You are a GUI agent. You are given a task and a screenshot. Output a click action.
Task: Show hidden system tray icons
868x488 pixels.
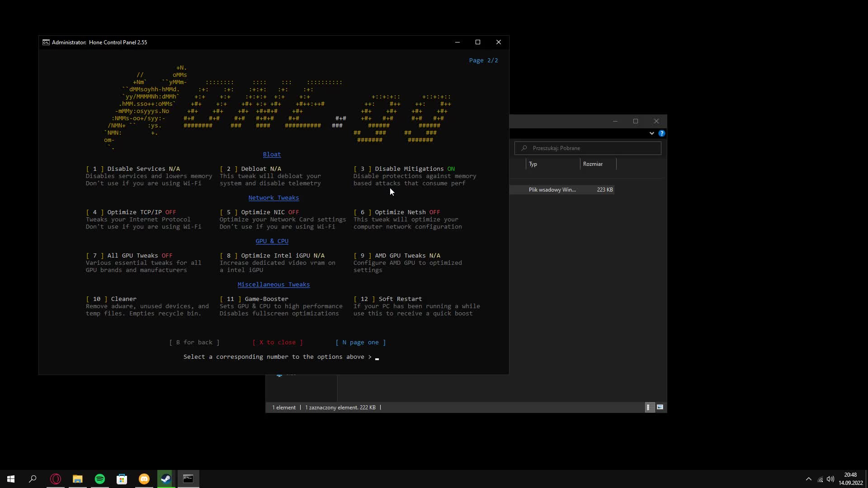[808, 479]
